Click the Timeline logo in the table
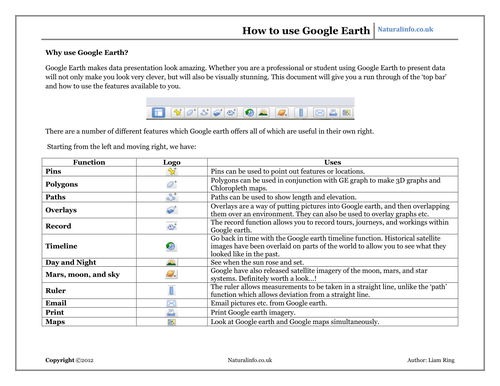The height and width of the screenshot is (386, 500). click(x=171, y=246)
